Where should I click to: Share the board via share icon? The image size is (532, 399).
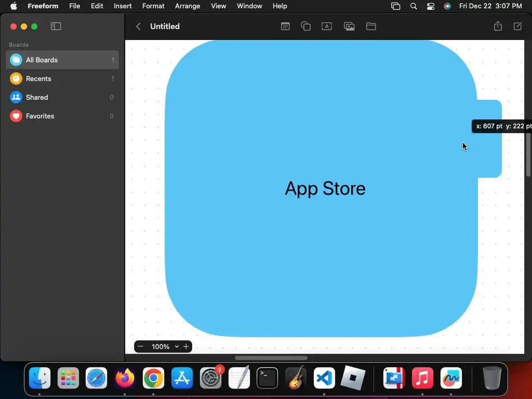pyautogui.click(x=498, y=26)
